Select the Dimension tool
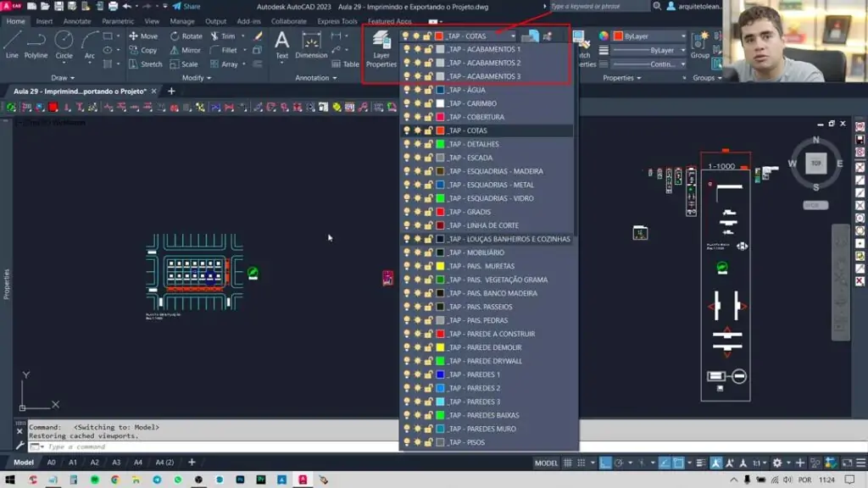Image resolution: width=868 pixels, height=488 pixels. coord(311,45)
